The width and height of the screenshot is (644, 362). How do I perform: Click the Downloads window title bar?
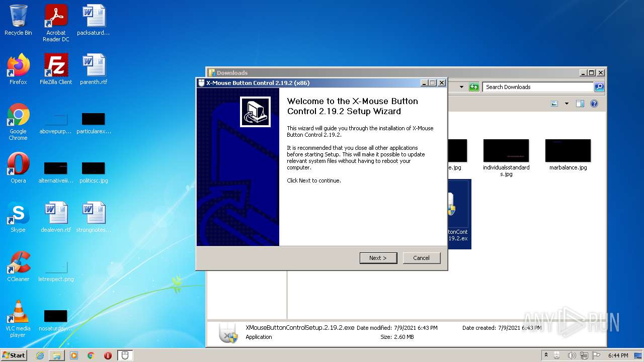click(392, 73)
